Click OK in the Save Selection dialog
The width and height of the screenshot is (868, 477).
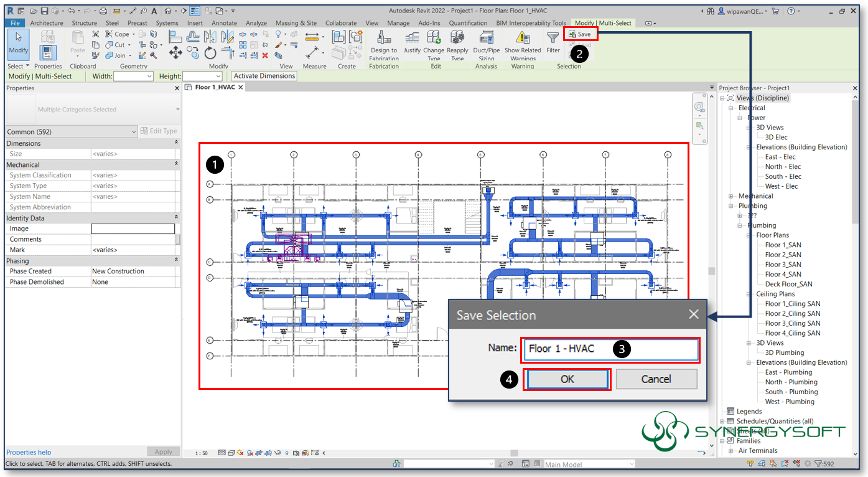566,379
